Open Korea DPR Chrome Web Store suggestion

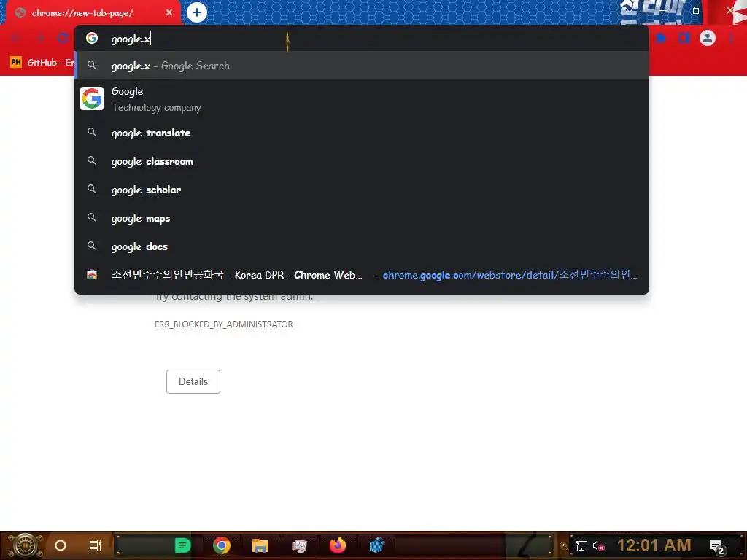(x=362, y=275)
